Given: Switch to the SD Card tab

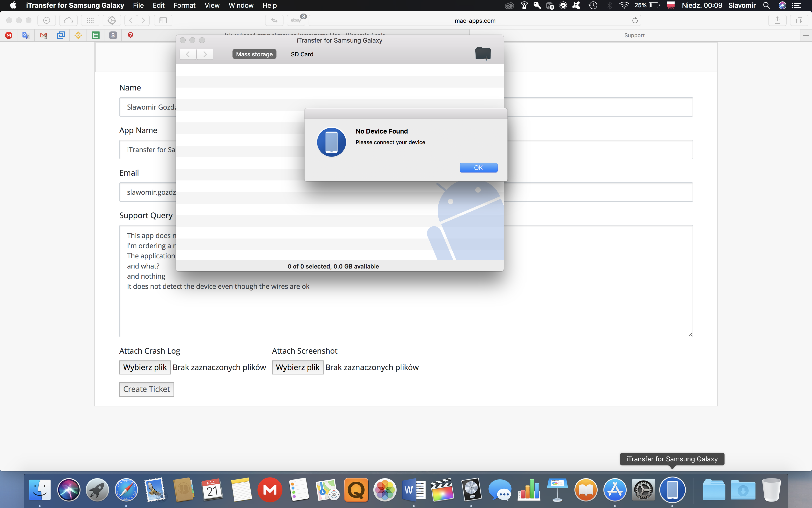Looking at the screenshot, I should click(302, 54).
